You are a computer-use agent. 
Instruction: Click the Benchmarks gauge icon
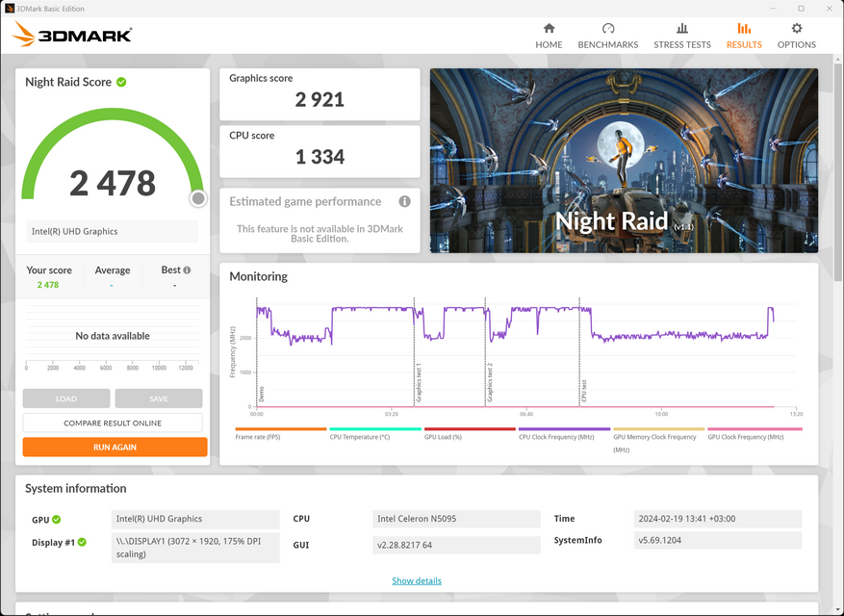[607, 28]
